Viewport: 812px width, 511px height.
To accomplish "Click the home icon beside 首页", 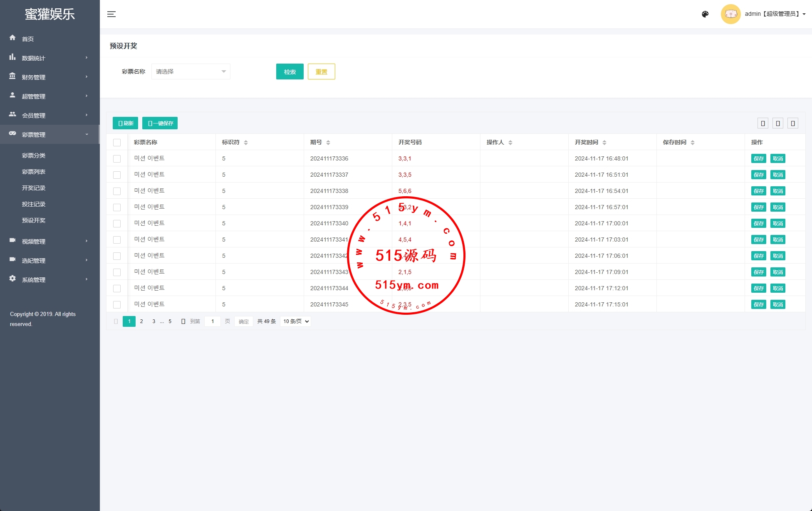I will point(12,38).
